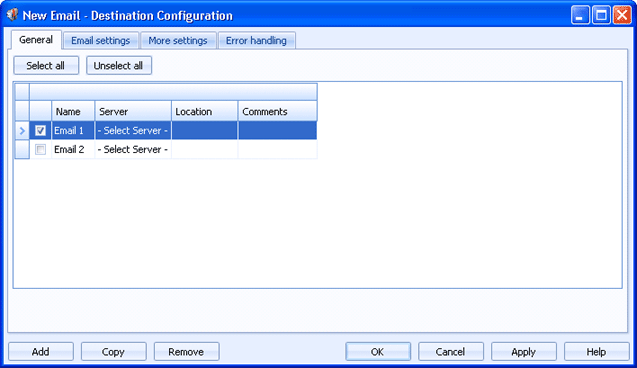The width and height of the screenshot is (637, 368).
Task: Click the Comments cell of Email 2
Action: pos(277,149)
